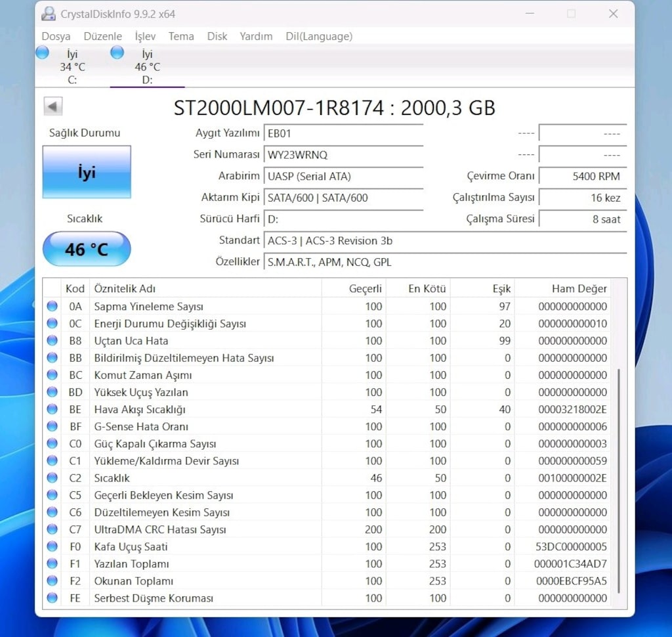Click status dot for Yazılan Toplamı
Image resolution: width=672 pixels, height=637 pixels.
[52, 563]
